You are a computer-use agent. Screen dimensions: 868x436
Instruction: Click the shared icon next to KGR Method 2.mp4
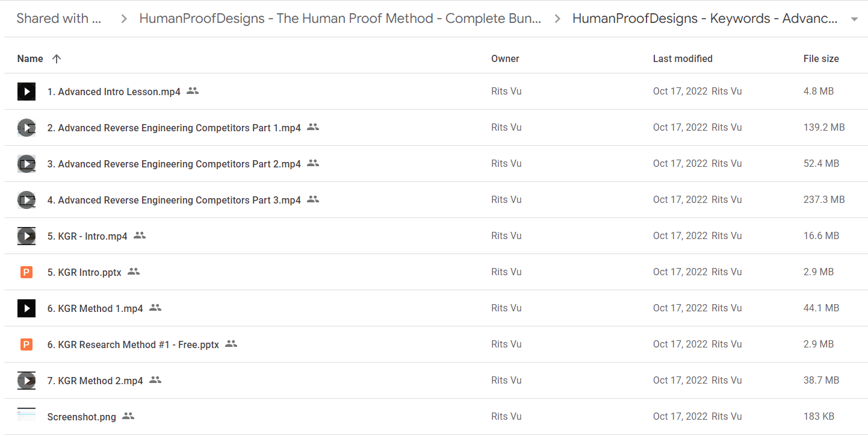point(155,380)
